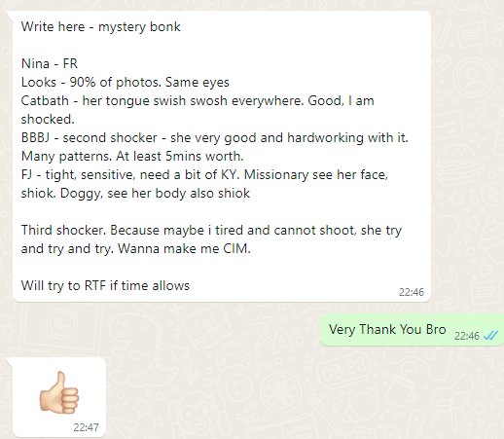Click the "Looks - 90% of photos" text
The height and width of the screenshot is (439, 504).
click(91, 83)
